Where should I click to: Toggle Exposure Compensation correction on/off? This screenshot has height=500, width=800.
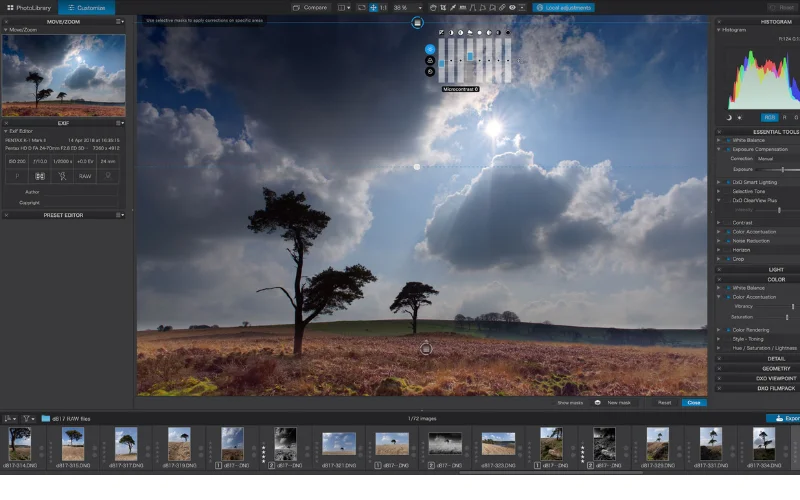coord(728,149)
